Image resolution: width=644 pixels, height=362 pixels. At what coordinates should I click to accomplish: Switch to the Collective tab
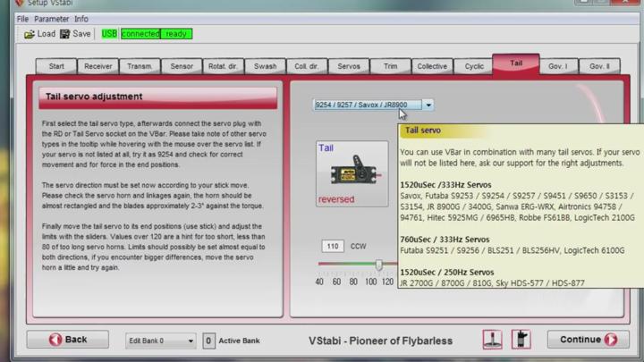[x=432, y=66]
